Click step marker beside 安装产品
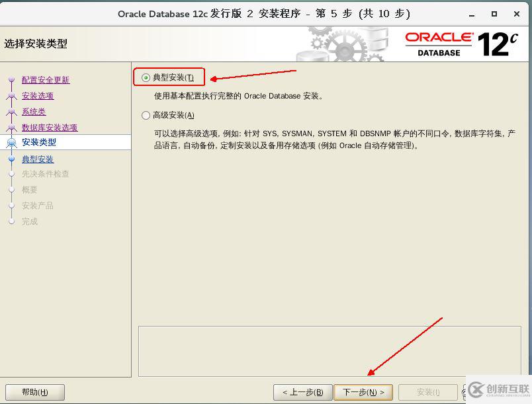532x404 pixels. pyautogui.click(x=11, y=206)
